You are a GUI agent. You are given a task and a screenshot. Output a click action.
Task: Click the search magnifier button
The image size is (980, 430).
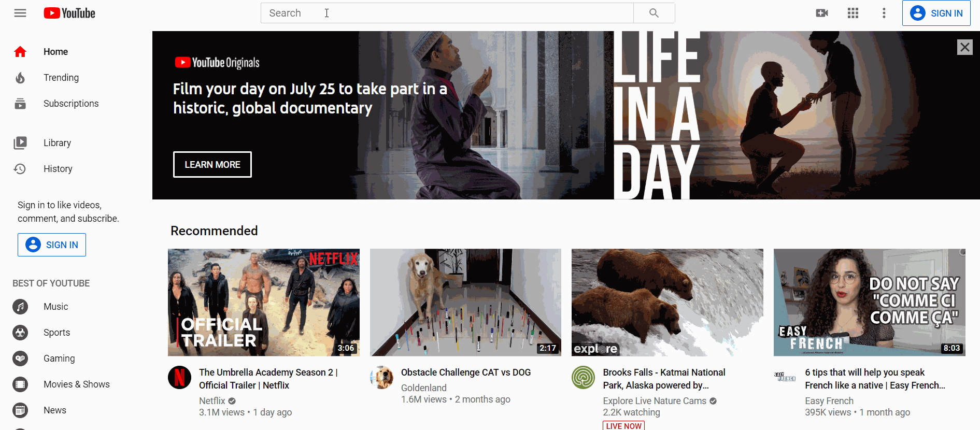[x=654, y=13]
